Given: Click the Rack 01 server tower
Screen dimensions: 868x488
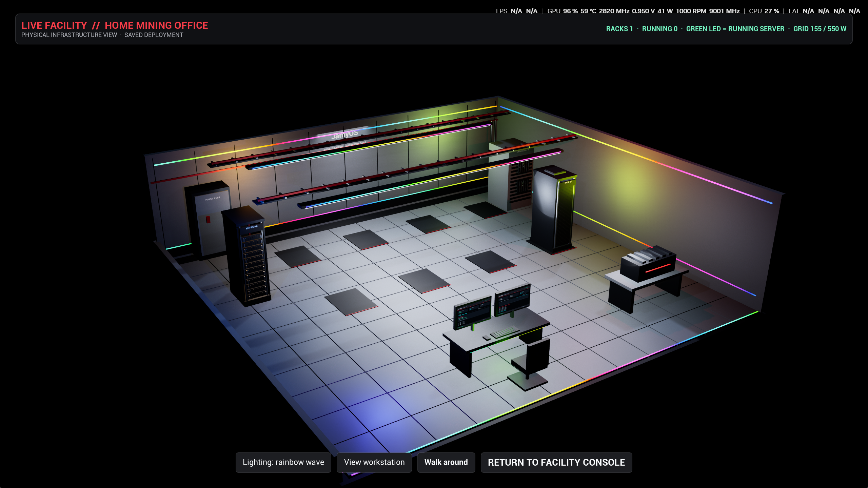Looking at the screenshot, I should (x=553, y=210).
